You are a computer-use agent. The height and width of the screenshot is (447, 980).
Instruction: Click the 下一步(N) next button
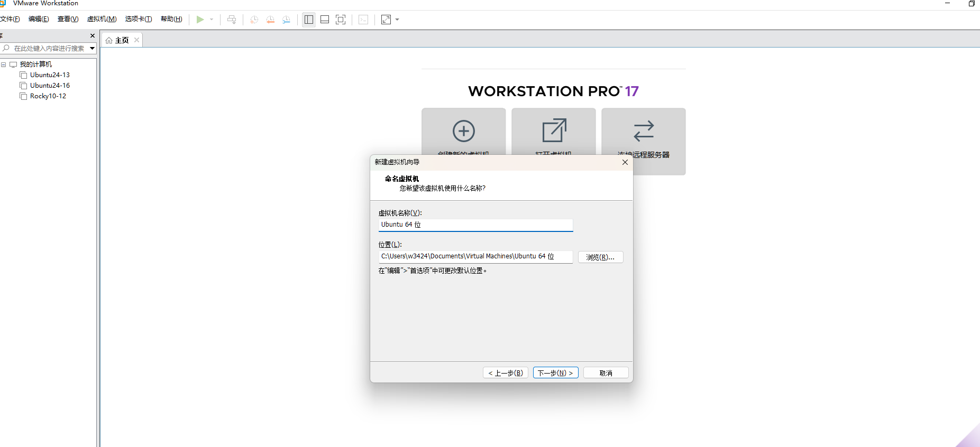tap(555, 373)
